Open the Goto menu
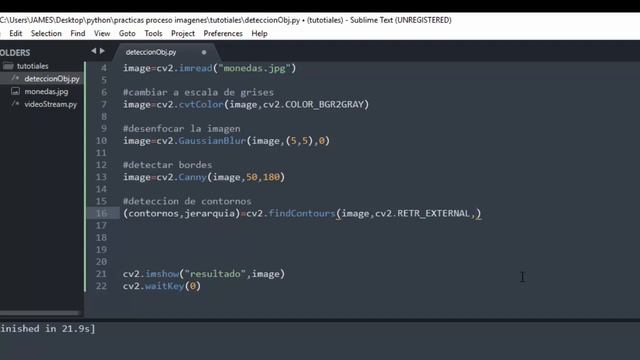 click(x=127, y=33)
